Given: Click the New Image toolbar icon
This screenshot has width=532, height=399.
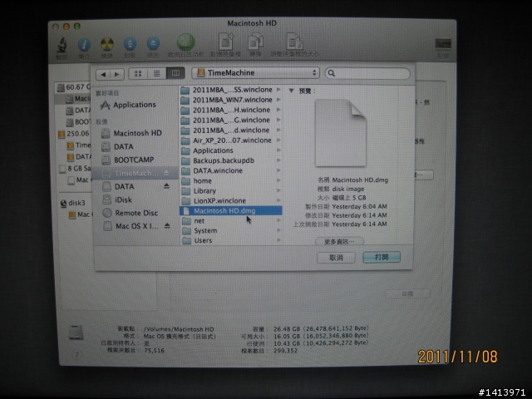Looking at the screenshot, I should pyautogui.click(x=226, y=42).
